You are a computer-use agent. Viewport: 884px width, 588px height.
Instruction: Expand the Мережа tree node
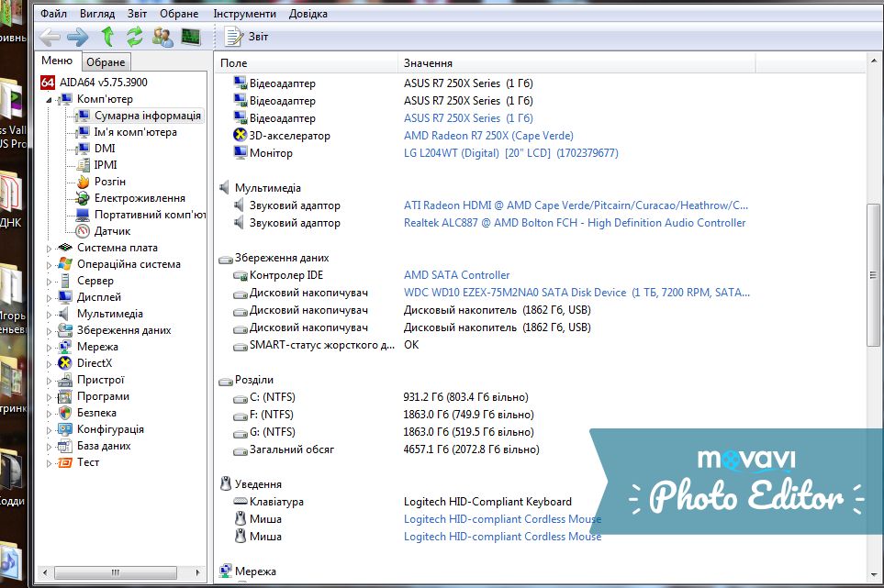(49, 348)
